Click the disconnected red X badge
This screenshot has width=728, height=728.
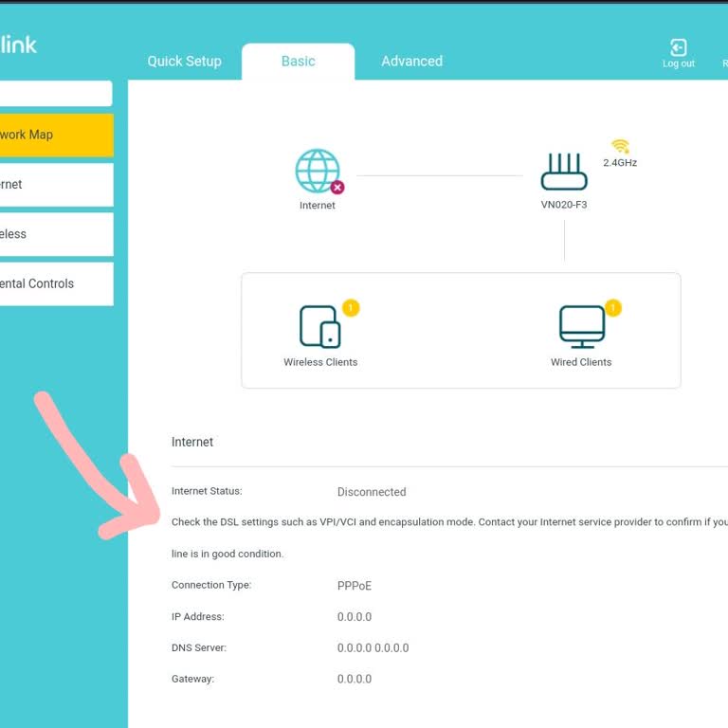click(337, 188)
